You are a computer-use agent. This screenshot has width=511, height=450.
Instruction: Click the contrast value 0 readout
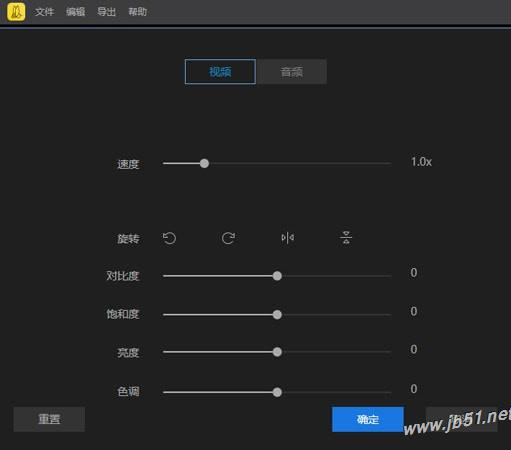pos(414,273)
